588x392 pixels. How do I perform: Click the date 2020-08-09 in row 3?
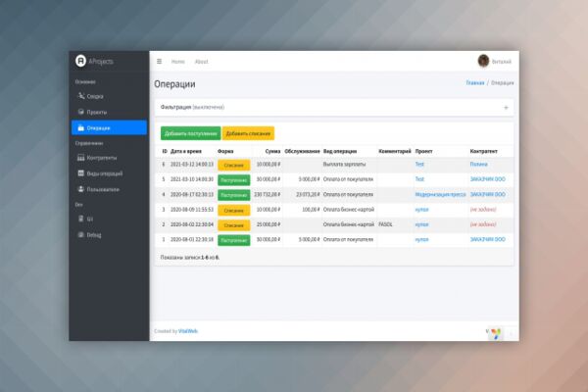tap(192, 210)
